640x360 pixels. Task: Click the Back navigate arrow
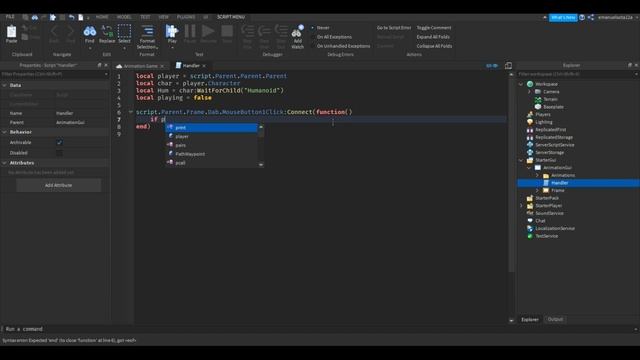click(x=54, y=31)
